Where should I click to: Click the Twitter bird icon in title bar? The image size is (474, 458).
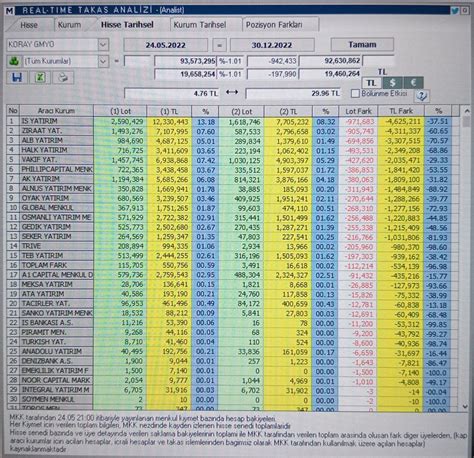[x=455, y=10]
